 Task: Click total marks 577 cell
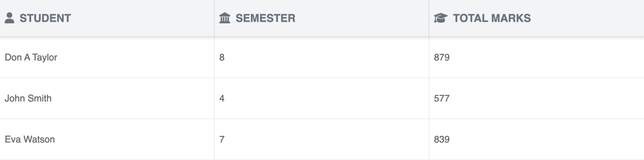(536, 98)
